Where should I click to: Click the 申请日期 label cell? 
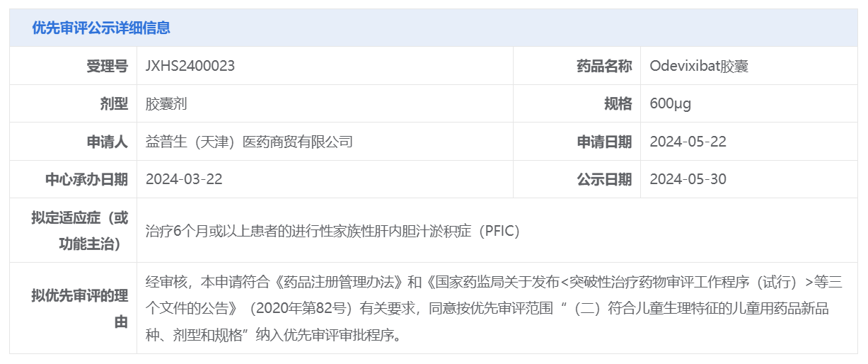(x=577, y=142)
